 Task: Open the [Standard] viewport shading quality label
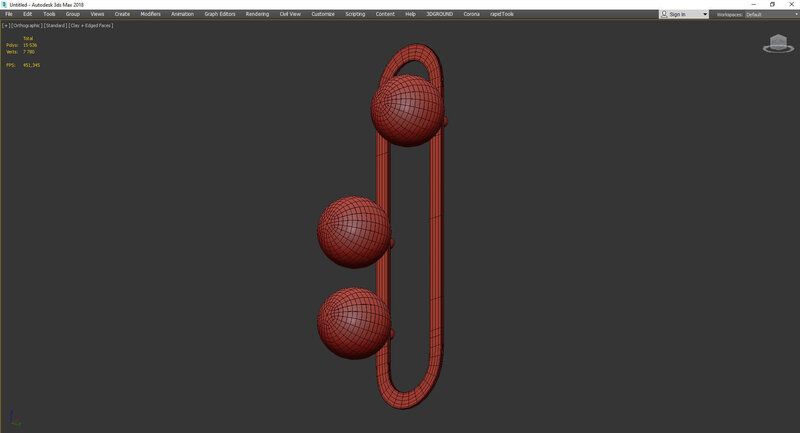54,25
